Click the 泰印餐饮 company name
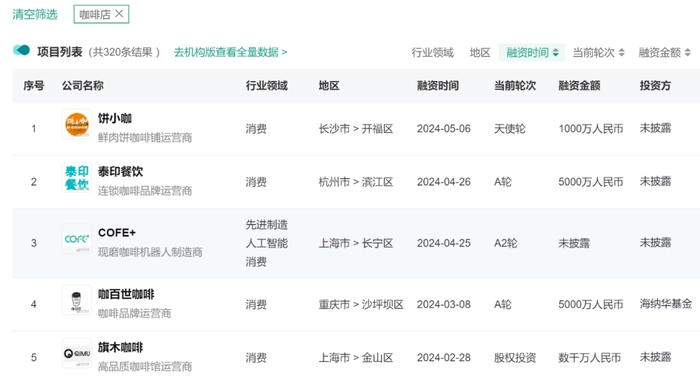 tap(121, 171)
